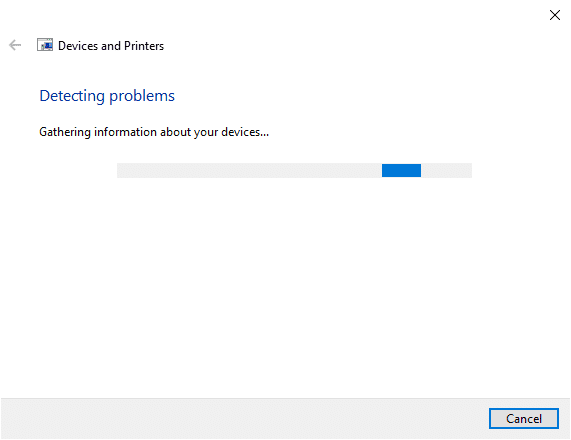Click the word Printers in window title
Image resolution: width=571 pixels, height=440 pixels.
pos(144,46)
